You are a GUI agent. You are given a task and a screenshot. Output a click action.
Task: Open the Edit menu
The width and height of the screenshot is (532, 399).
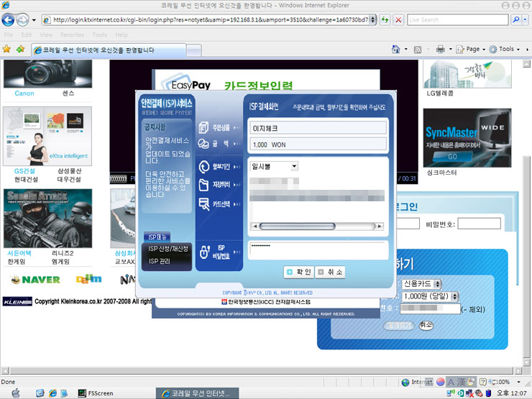pos(26,35)
